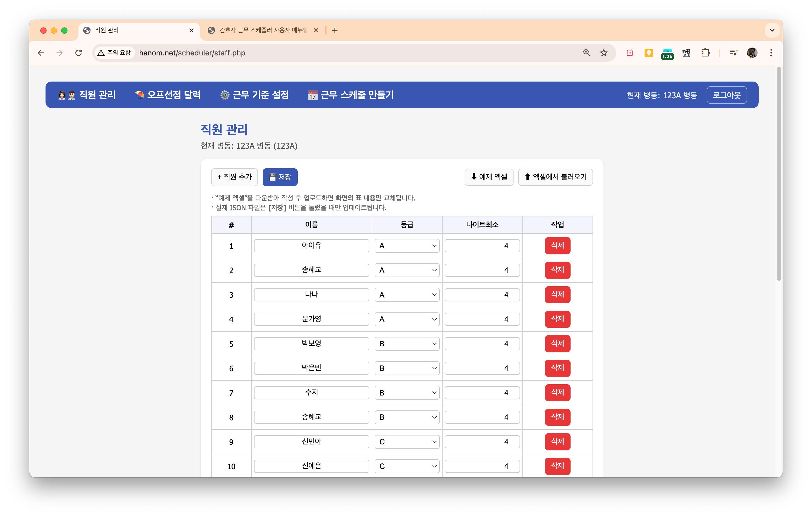Reload the page with the refresh icon
The width and height of the screenshot is (812, 516).
[78, 53]
